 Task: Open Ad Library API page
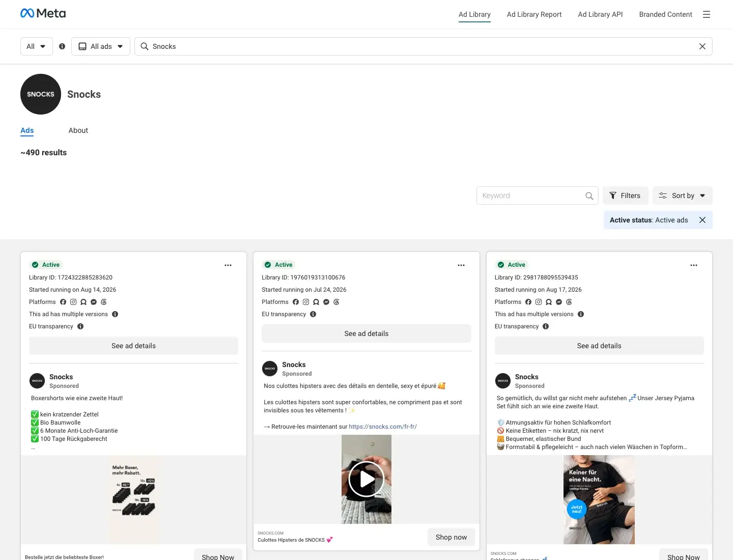601,14
